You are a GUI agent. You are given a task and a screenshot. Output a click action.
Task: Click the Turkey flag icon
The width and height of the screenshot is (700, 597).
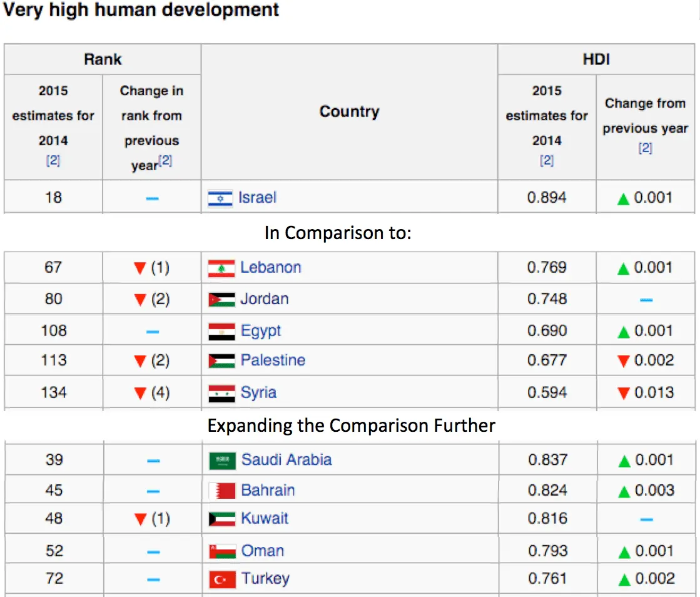[222, 579]
